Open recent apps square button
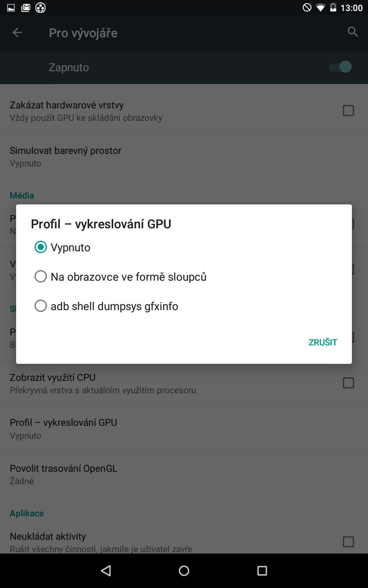The image size is (368, 588). tap(262, 571)
